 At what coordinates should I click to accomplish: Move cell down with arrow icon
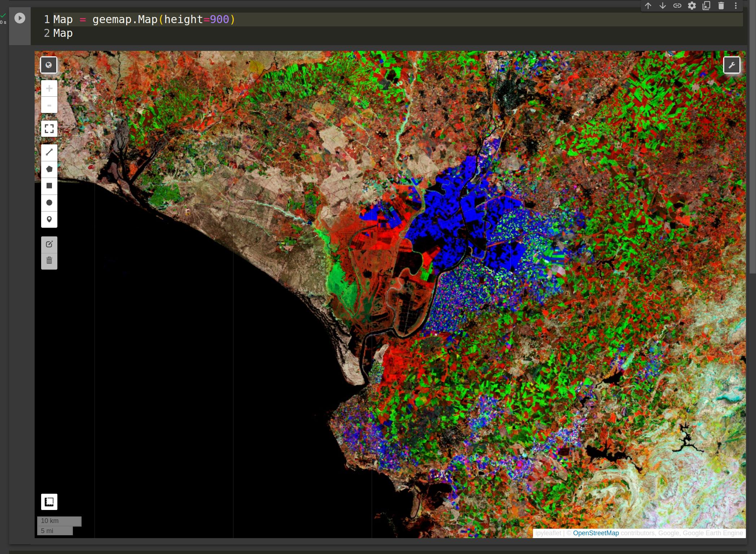click(663, 6)
